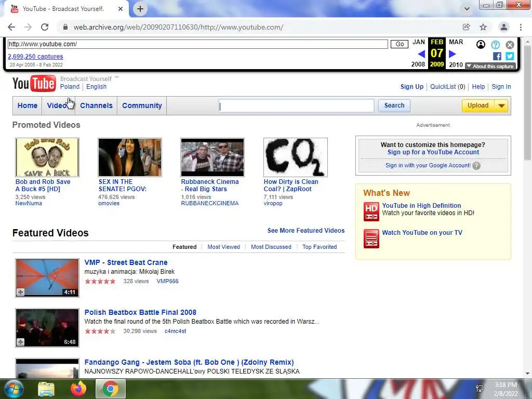Open Bob and Rob Save A Buck thumbnail
Screen dimensions: 532x399
pyautogui.click(x=47, y=157)
